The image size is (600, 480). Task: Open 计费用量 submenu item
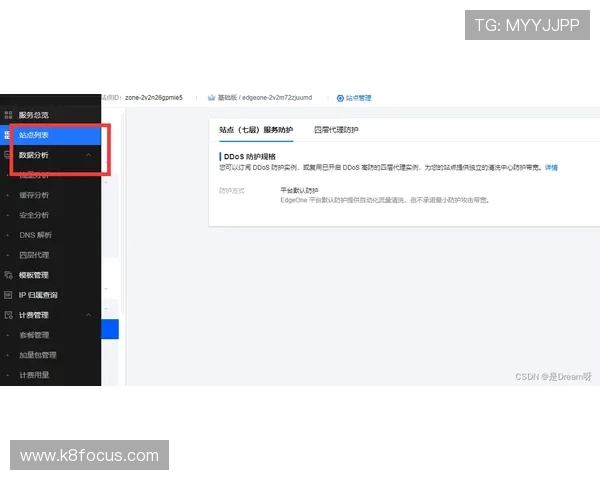pos(34,375)
